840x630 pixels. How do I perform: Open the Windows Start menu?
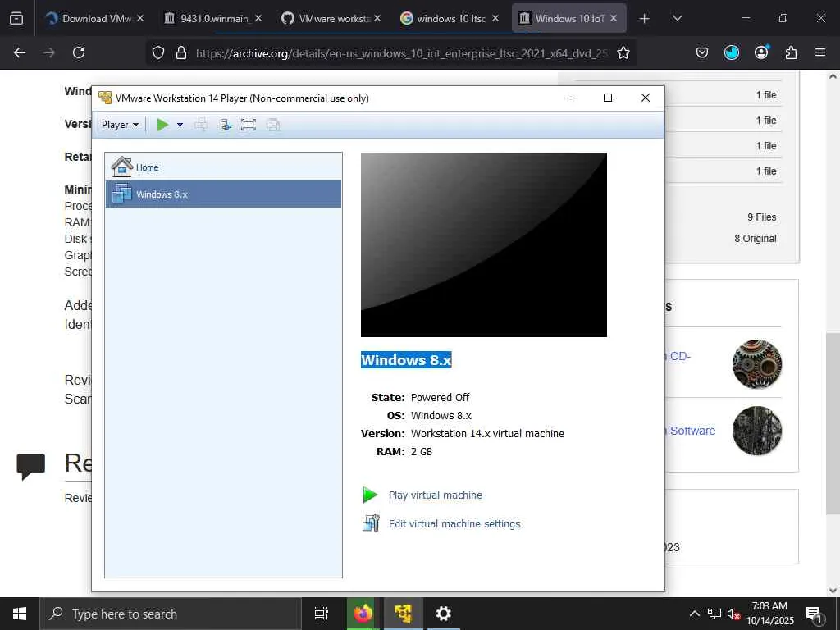coord(20,614)
